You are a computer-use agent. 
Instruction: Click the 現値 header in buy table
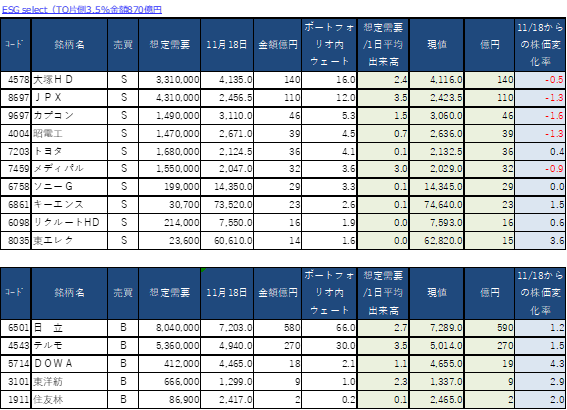coord(437,293)
